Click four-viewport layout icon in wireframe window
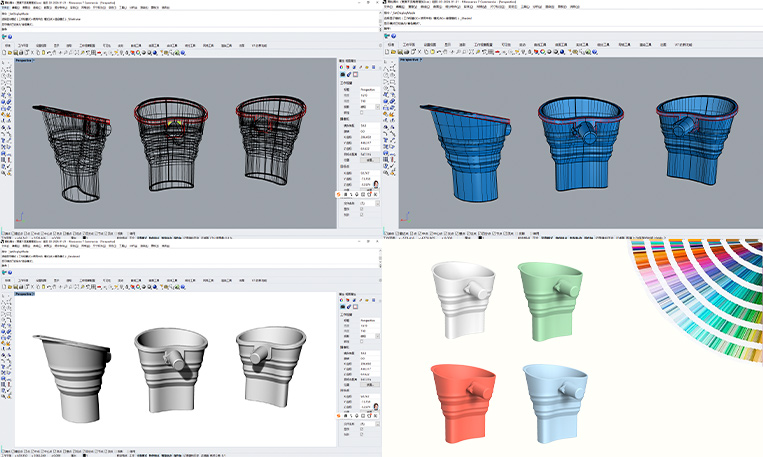The image size is (763, 457). coord(93,53)
